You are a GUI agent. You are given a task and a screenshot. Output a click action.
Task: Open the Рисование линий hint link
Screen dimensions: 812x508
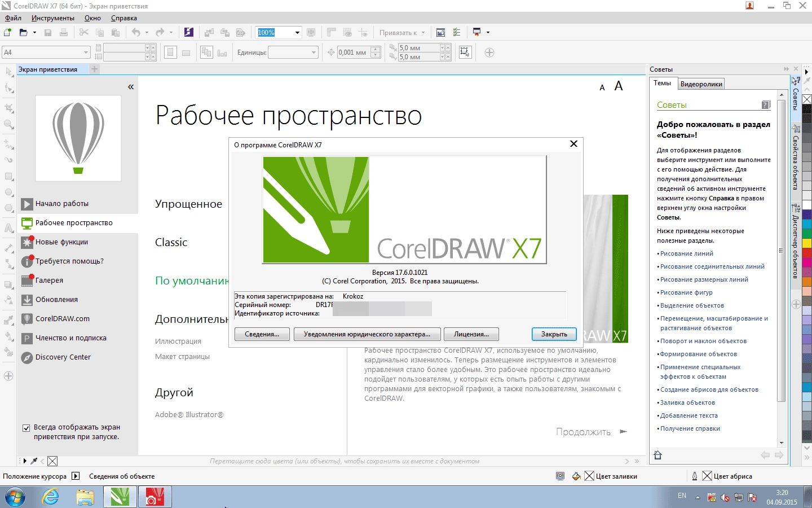(687, 253)
